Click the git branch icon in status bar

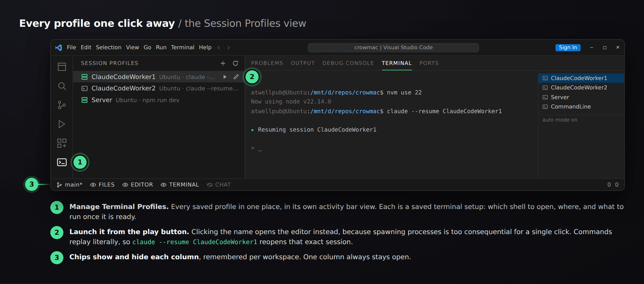point(59,185)
